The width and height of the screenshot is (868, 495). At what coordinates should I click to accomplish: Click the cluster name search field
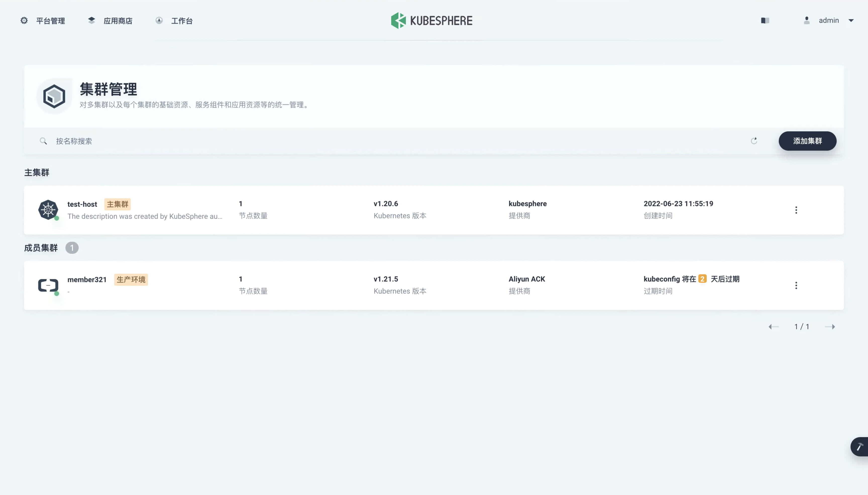pos(136,141)
